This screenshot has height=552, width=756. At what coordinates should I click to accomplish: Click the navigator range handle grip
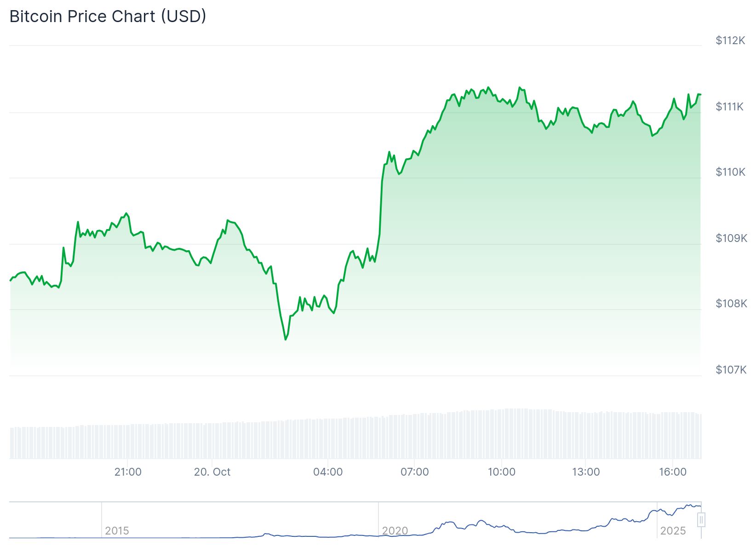701,520
